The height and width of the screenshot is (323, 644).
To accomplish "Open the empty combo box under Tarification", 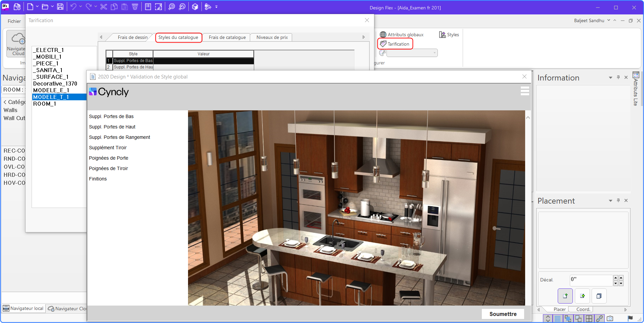I will coord(412,53).
